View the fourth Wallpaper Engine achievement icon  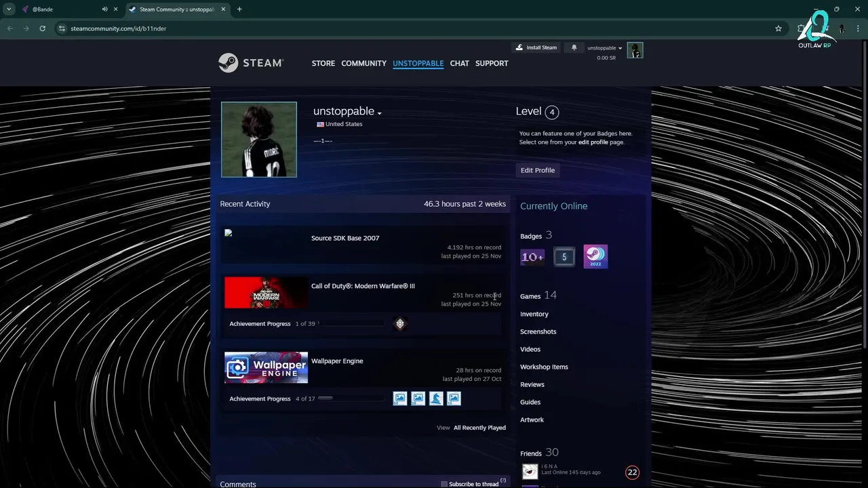pyautogui.click(x=454, y=399)
